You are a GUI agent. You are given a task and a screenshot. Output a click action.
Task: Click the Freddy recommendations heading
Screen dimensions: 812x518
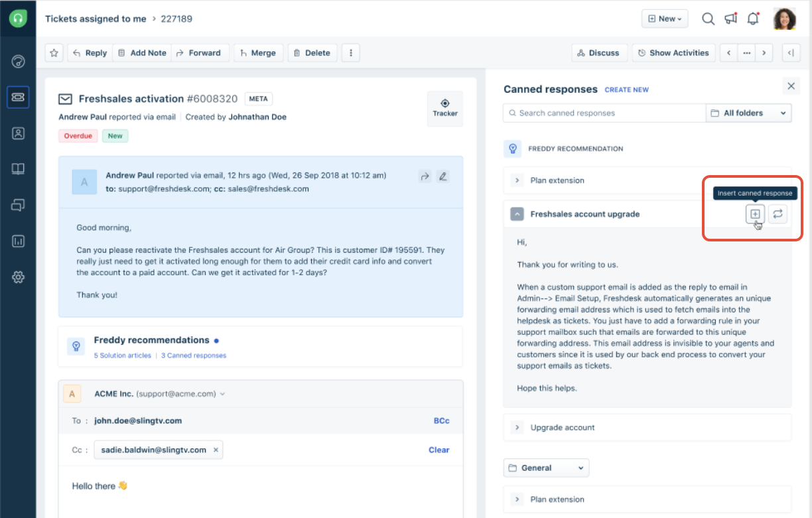point(152,340)
